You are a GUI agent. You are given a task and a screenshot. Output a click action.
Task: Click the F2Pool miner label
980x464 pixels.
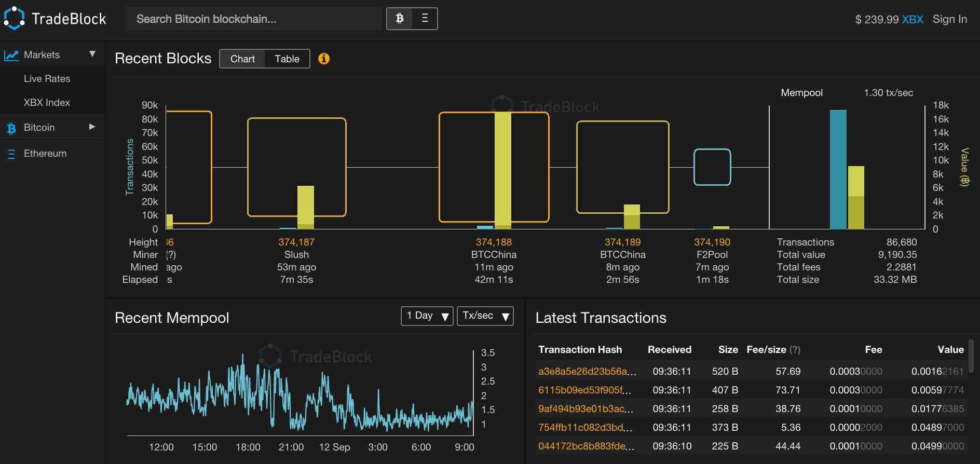point(712,255)
